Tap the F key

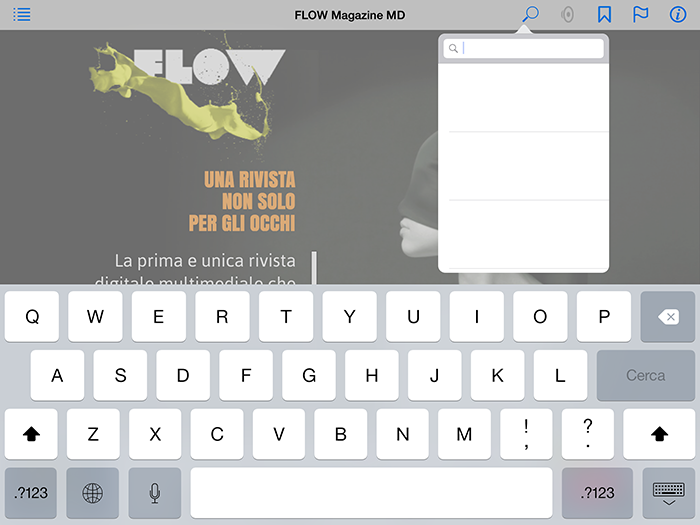click(x=246, y=375)
